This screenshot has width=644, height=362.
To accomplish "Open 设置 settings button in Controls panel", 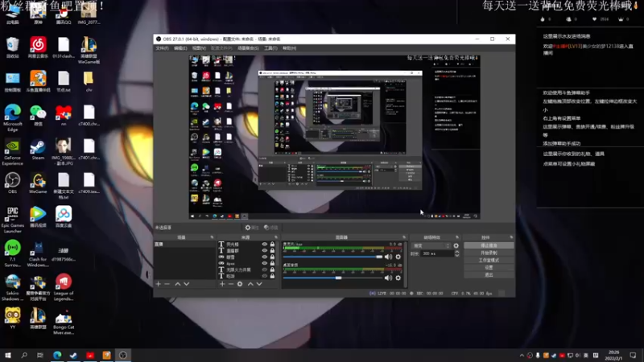I will click(x=489, y=268).
